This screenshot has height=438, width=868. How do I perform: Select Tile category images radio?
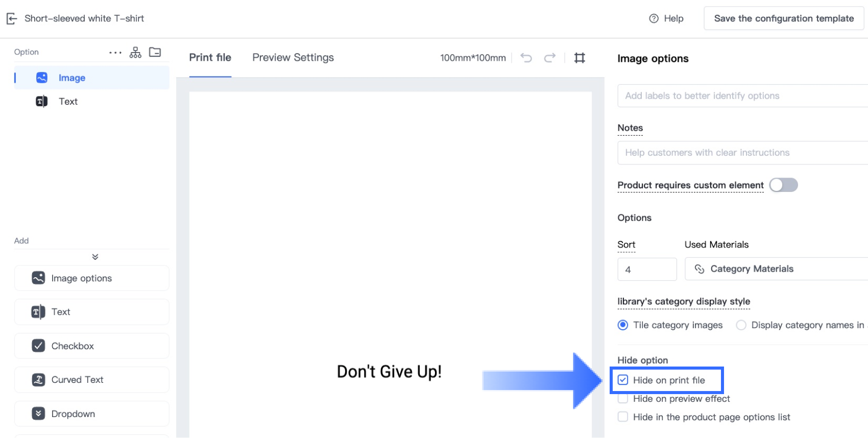pos(623,325)
